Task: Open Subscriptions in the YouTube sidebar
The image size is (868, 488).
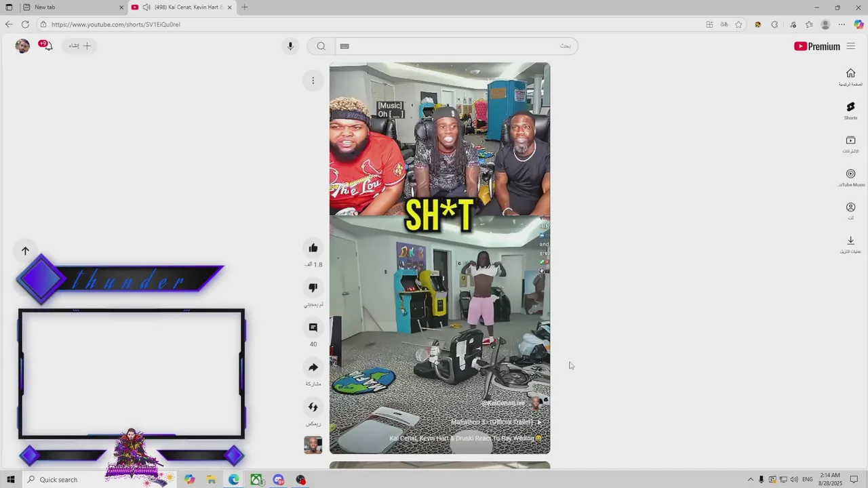Action: (x=850, y=144)
